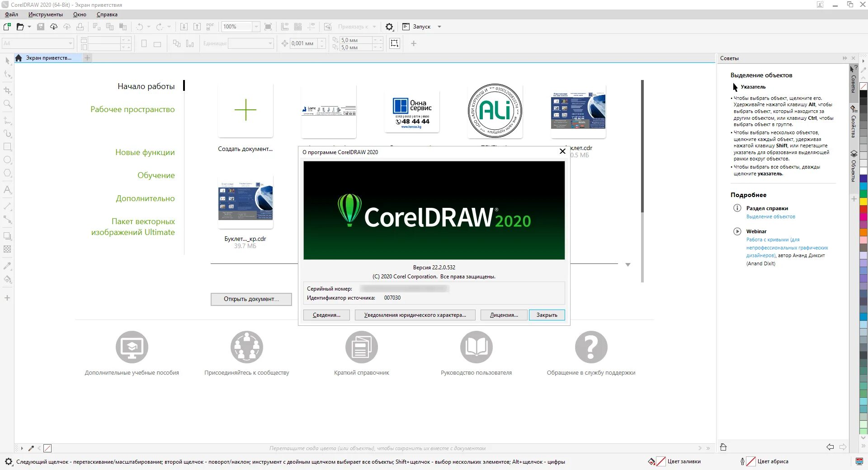
Task: Switch to the Свойства docker tab
Action: click(x=854, y=122)
